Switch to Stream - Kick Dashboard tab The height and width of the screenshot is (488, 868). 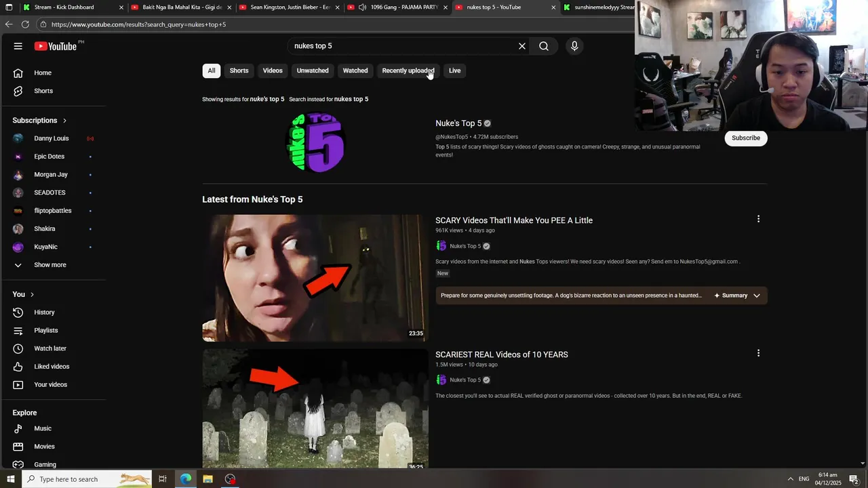tap(73, 7)
